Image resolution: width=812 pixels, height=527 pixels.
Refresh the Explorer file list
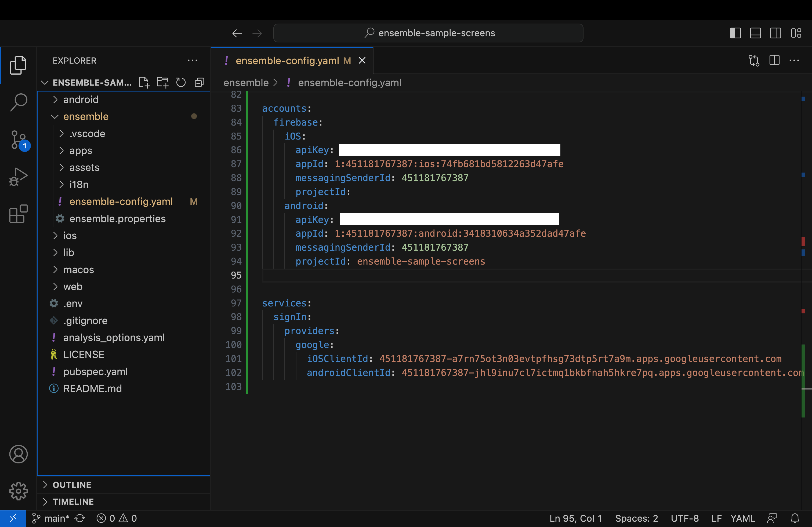tap(181, 82)
